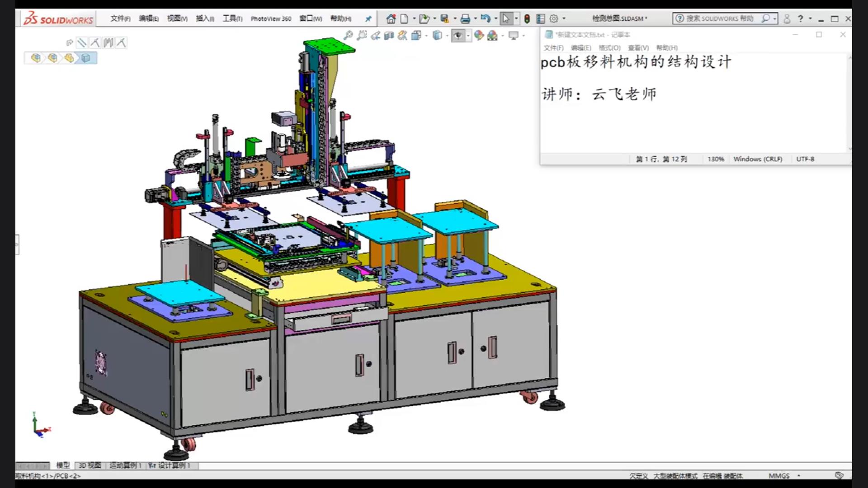Activate the Select cursor tool
The image size is (868, 488).
tap(506, 19)
